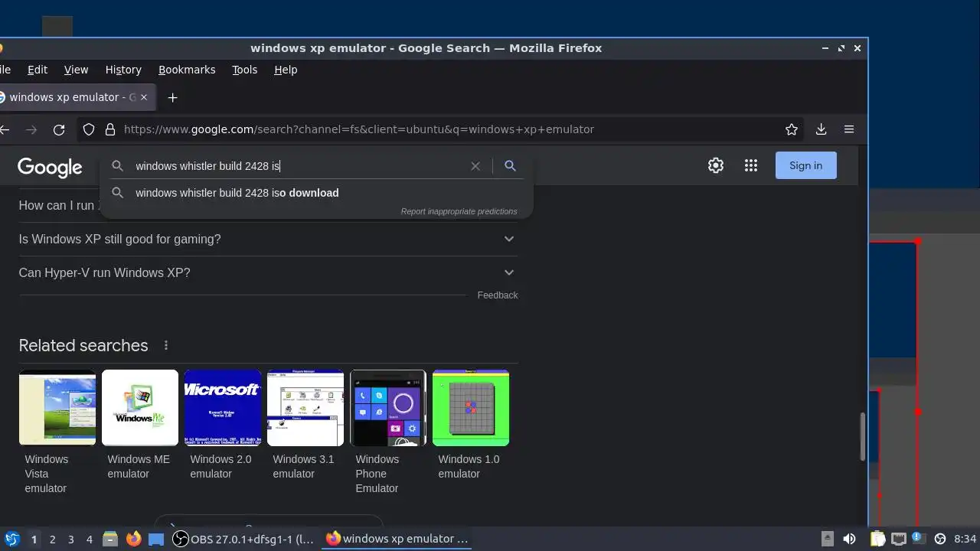This screenshot has height=551, width=980.
Task: Bookmark this page with the star
Action: click(792, 129)
